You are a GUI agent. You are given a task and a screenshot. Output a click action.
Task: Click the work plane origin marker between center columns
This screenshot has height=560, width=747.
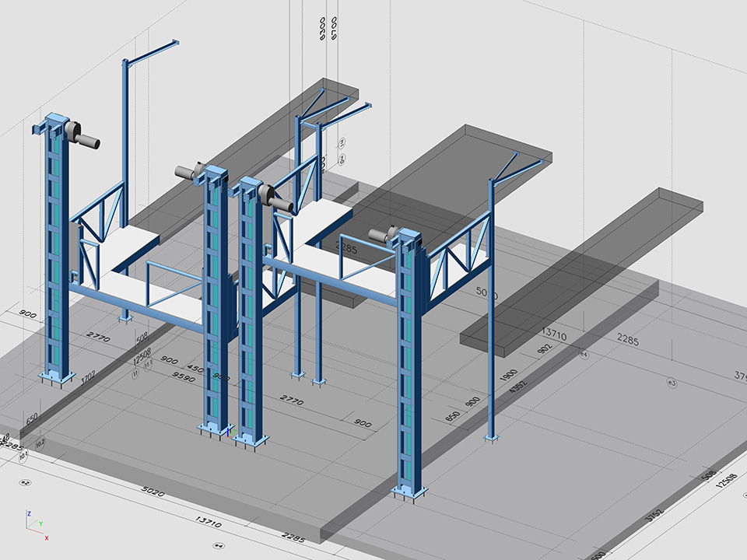[x=229, y=430]
